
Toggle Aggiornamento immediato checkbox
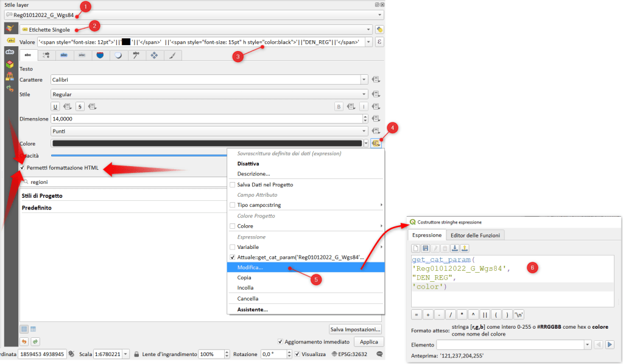pyautogui.click(x=280, y=341)
